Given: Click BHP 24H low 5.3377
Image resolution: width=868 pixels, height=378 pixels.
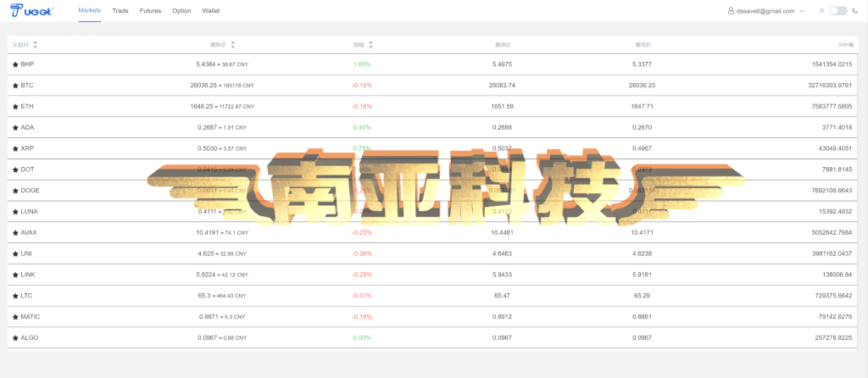Looking at the screenshot, I should (643, 64).
